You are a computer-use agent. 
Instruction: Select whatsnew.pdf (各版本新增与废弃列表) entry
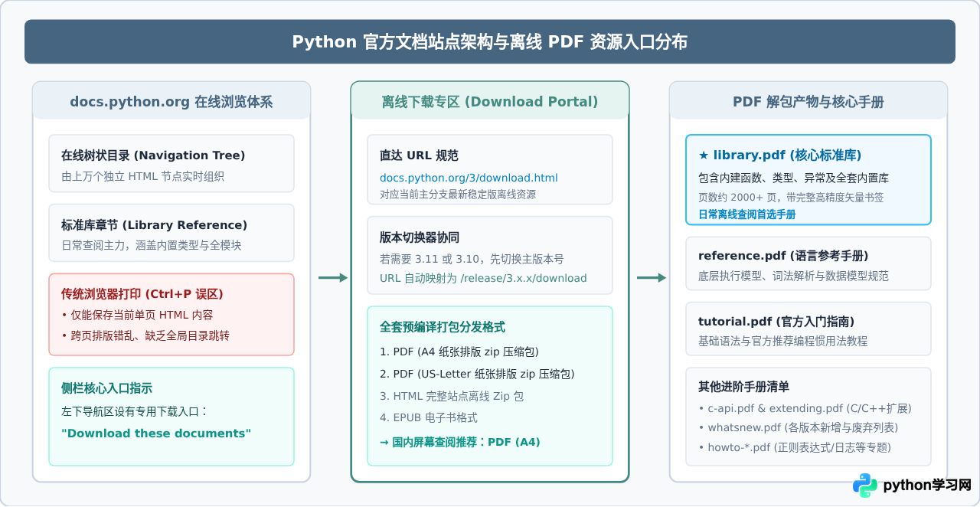(x=799, y=427)
